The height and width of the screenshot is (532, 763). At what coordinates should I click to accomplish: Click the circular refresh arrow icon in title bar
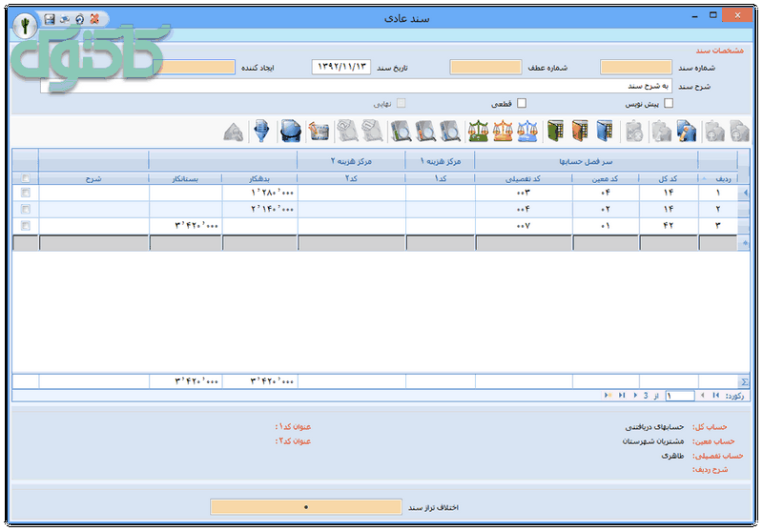80,19
